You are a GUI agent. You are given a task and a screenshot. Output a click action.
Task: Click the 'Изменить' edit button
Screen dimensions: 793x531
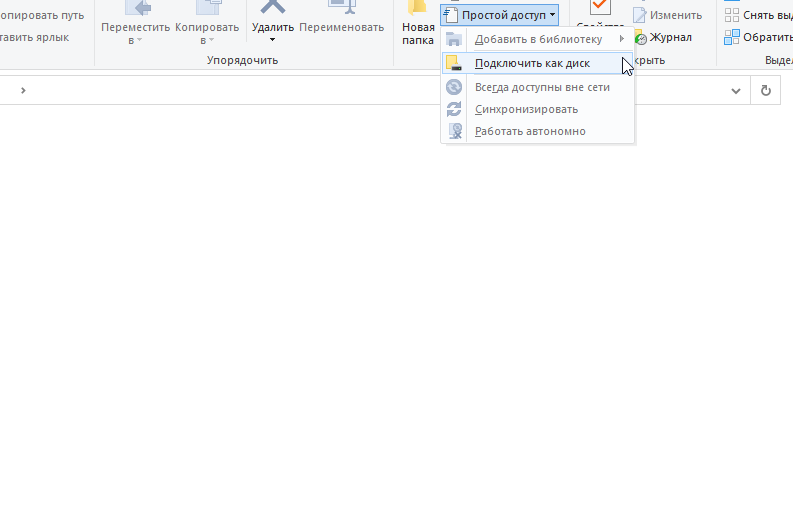pos(668,15)
